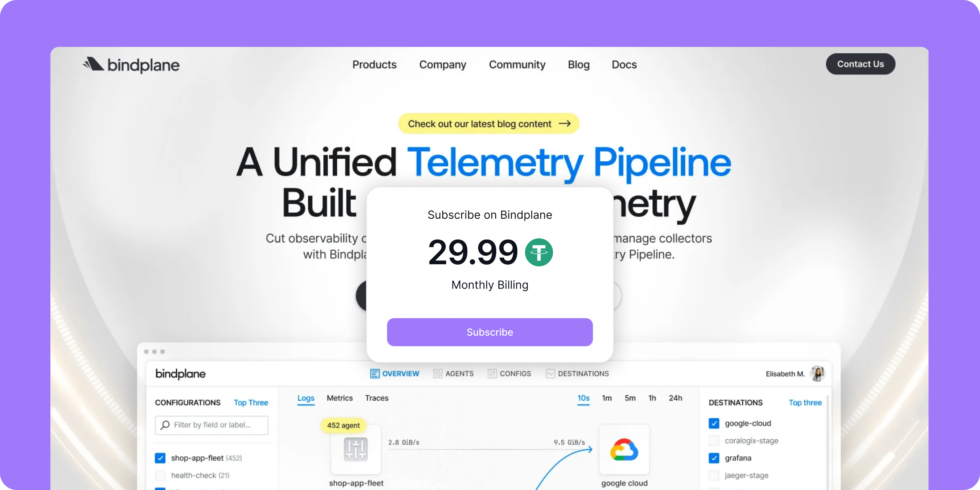Image resolution: width=980 pixels, height=490 pixels.
Task: Check the coralogix-stage destination checkbox
Action: (x=714, y=441)
